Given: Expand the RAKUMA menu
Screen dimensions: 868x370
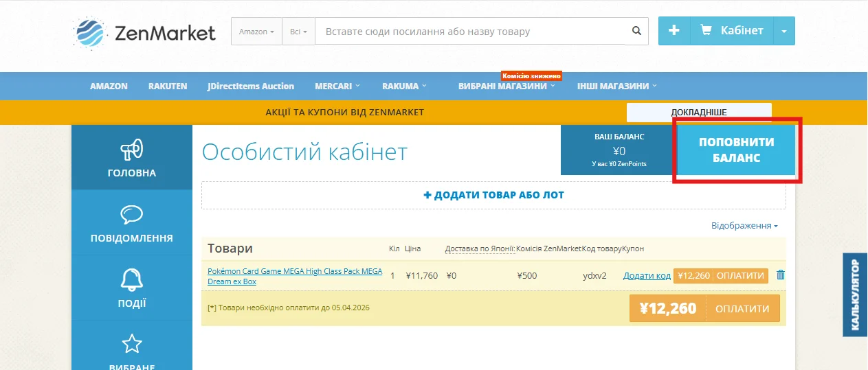Looking at the screenshot, I should click(405, 86).
